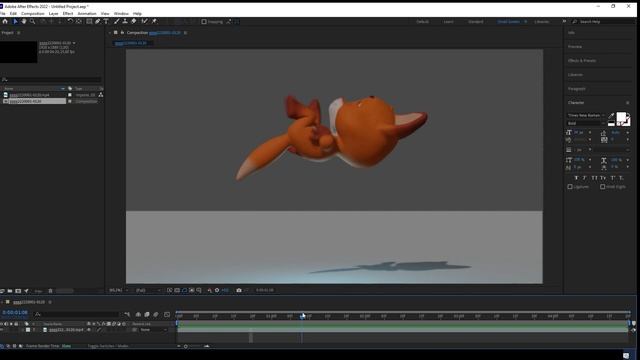Open the Paragraph panel
This screenshot has width=640, height=360.
click(576, 89)
